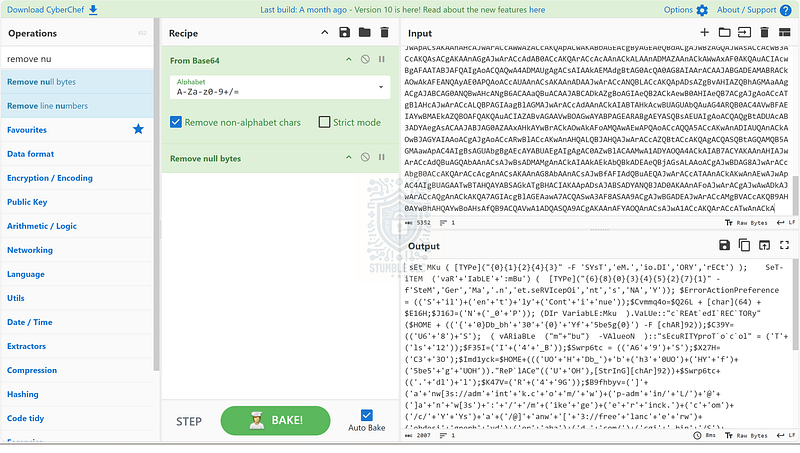Click the operations search field
This screenshot has height=453, width=800.
[78, 59]
